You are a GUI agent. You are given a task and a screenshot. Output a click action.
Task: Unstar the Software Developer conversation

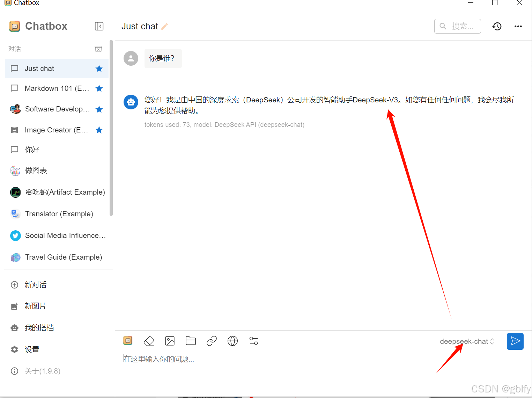(x=99, y=109)
